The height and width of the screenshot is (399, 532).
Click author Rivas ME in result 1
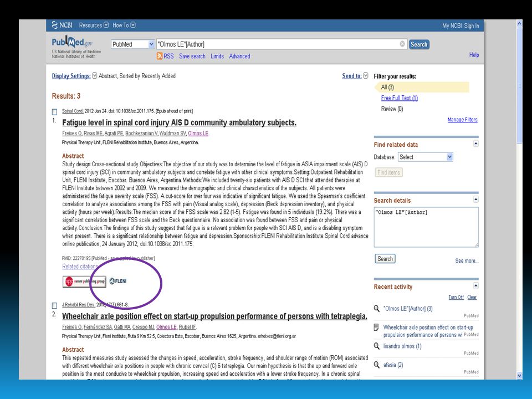93,134
